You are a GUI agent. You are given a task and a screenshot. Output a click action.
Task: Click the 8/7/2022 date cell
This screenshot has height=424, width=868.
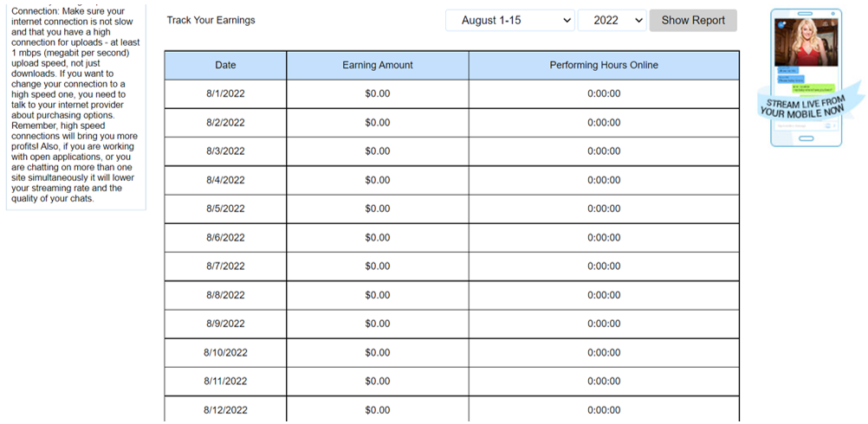click(225, 267)
